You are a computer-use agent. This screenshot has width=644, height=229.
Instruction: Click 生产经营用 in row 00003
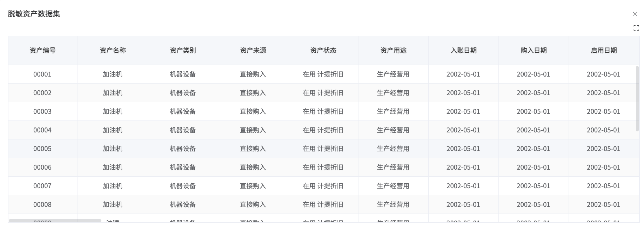click(393, 112)
